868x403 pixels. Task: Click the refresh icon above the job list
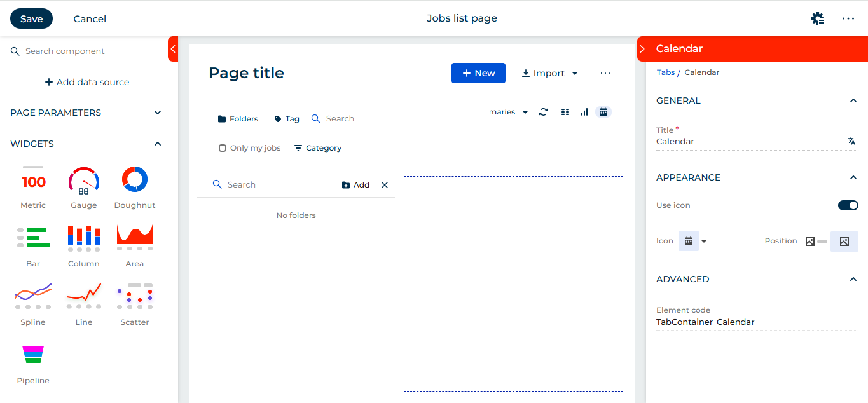[x=543, y=111]
